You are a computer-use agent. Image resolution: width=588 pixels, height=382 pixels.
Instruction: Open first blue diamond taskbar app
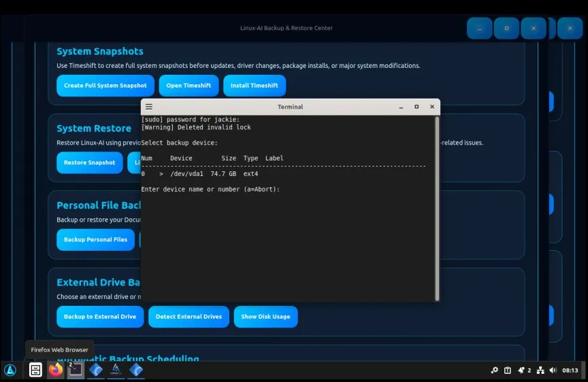click(x=96, y=370)
